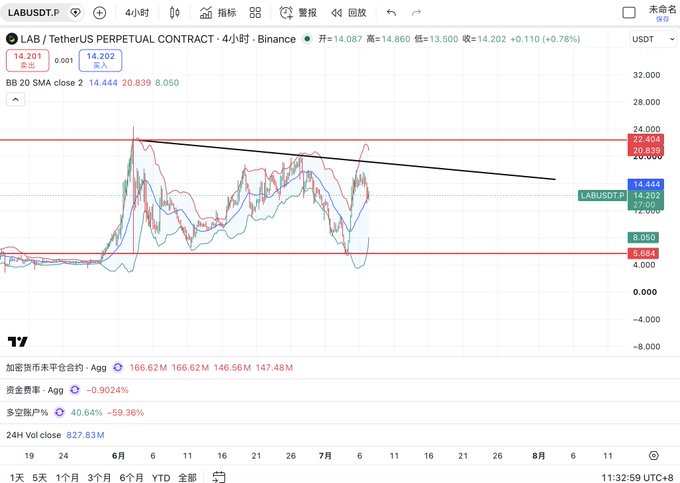Screen dimensions: 680x483
Task: Select the BB 20 SMA close 2 legend
Action: pos(44,83)
